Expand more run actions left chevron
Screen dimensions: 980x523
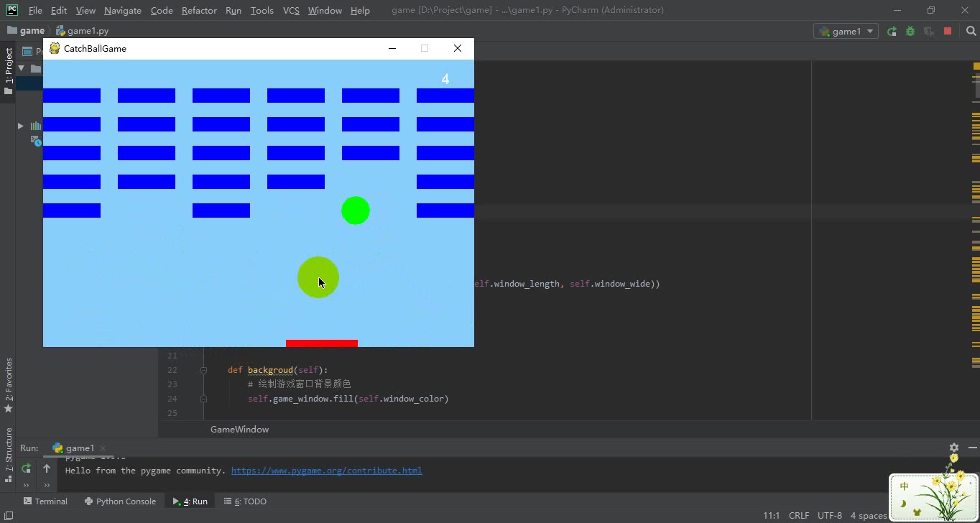[x=27, y=485]
